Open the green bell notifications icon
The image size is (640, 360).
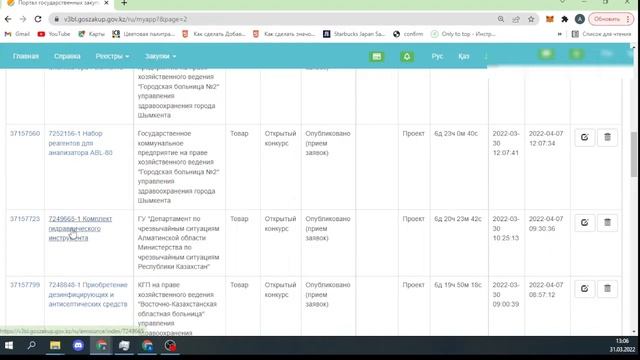(407, 56)
